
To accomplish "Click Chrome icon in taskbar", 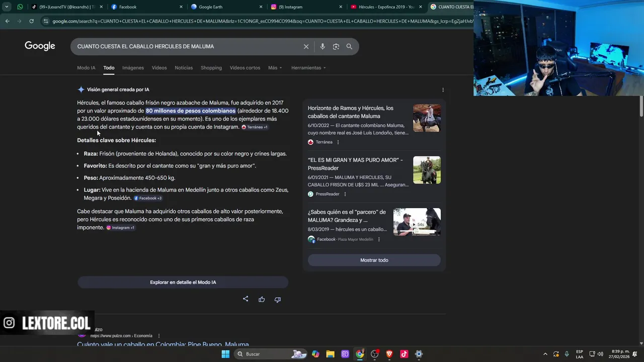I will (360, 354).
